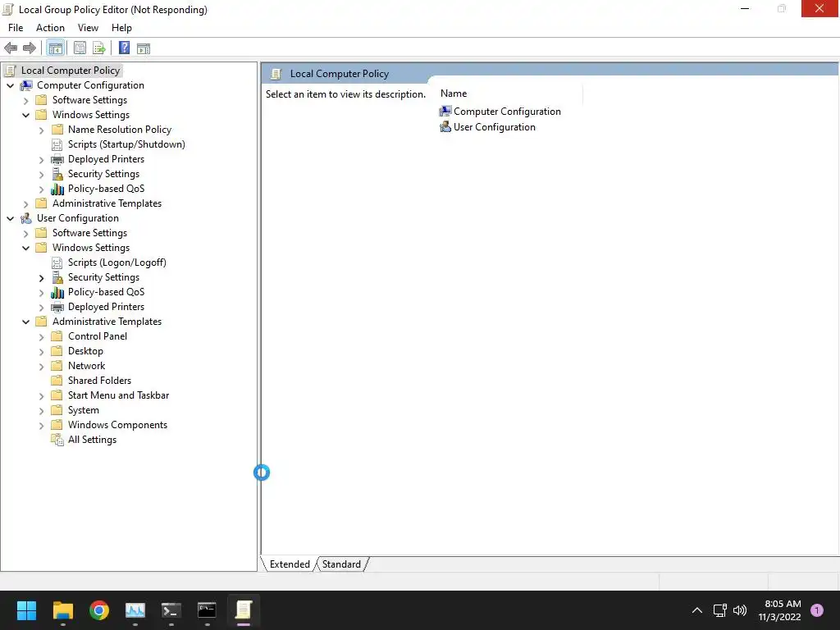Collapse the Computer Configuration node
This screenshot has height=630, width=840.
pos(10,85)
